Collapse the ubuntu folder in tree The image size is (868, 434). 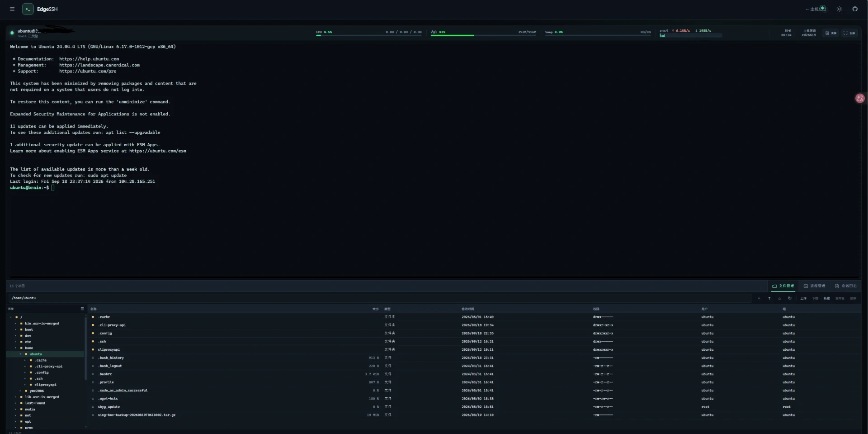pos(20,354)
